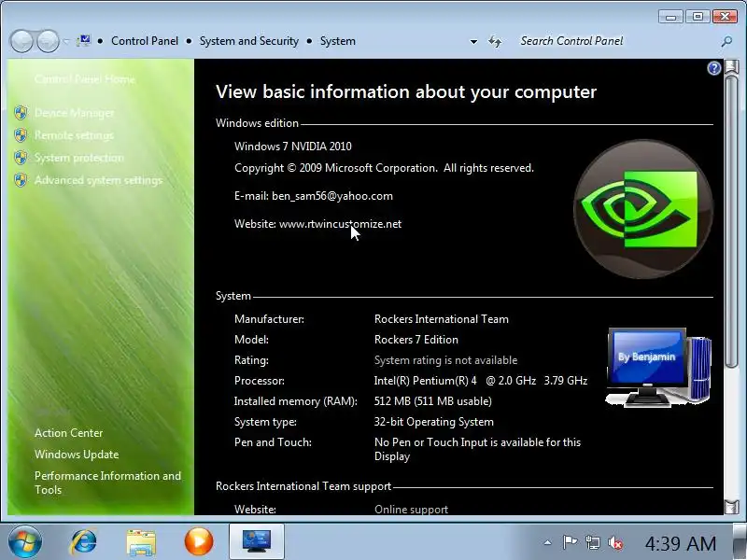747x560 pixels.
Task: Expand the address bar history dropdown
Action: pyautogui.click(x=473, y=41)
